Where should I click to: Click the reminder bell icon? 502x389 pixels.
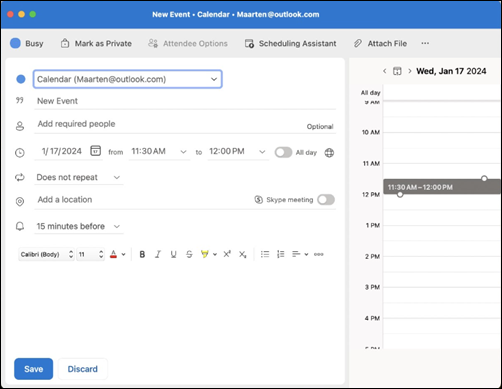point(20,226)
